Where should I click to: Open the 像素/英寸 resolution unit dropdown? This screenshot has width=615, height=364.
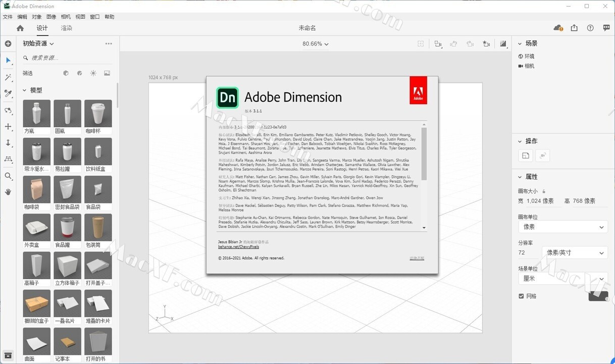click(x=575, y=252)
